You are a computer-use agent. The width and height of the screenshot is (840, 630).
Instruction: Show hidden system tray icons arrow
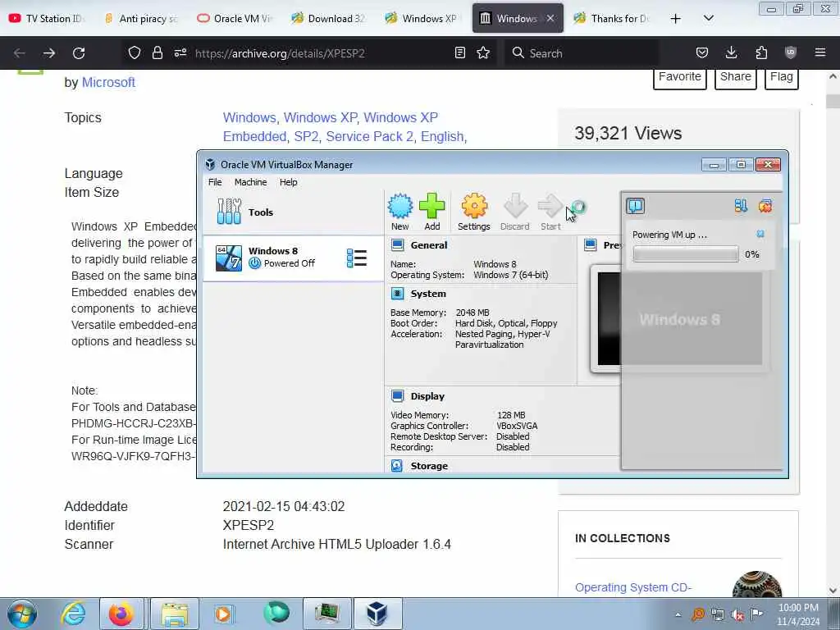tap(678, 614)
